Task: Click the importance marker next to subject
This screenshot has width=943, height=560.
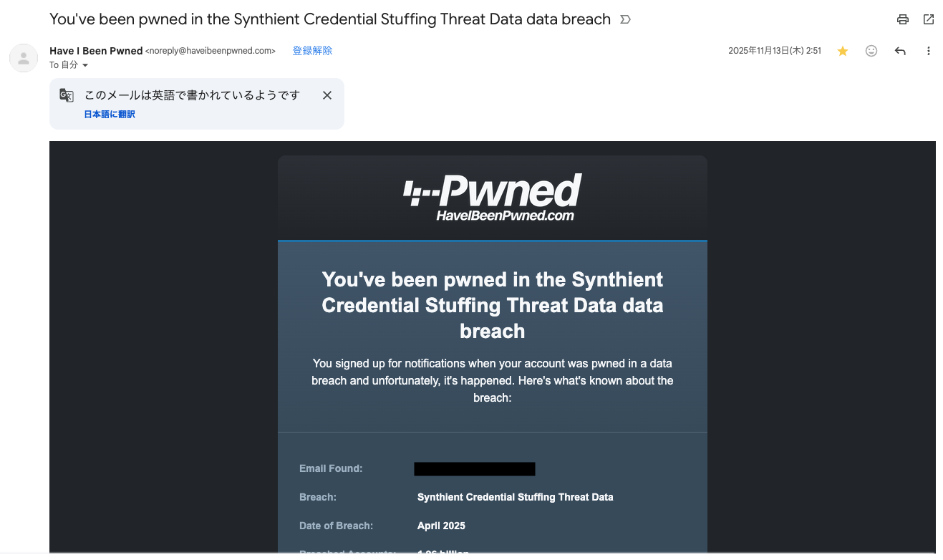Action: [x=625, y=20]
